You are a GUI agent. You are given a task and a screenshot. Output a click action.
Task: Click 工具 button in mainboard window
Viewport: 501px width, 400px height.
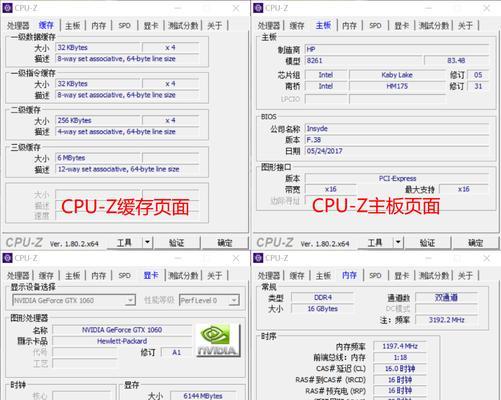click(375, 243)
